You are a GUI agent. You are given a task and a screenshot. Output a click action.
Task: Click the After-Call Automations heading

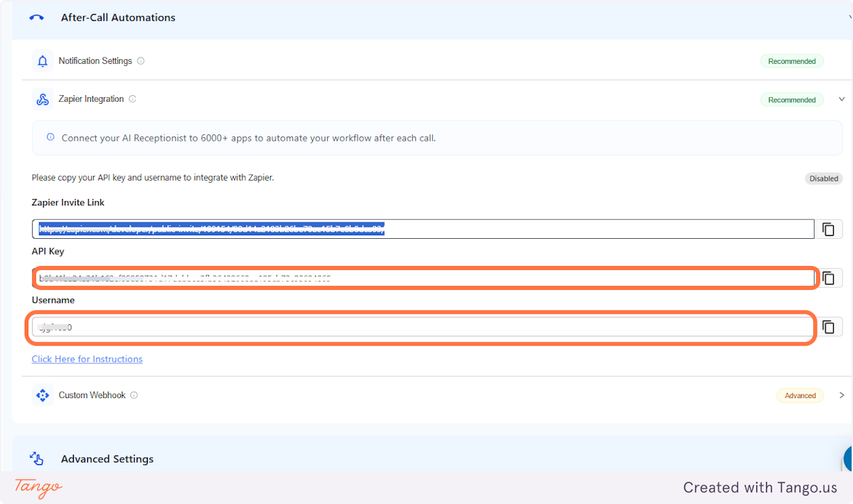tap(118, 18)
